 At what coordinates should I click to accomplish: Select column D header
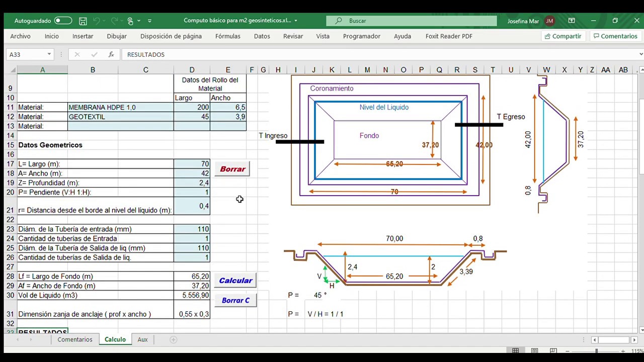(192, 70)
